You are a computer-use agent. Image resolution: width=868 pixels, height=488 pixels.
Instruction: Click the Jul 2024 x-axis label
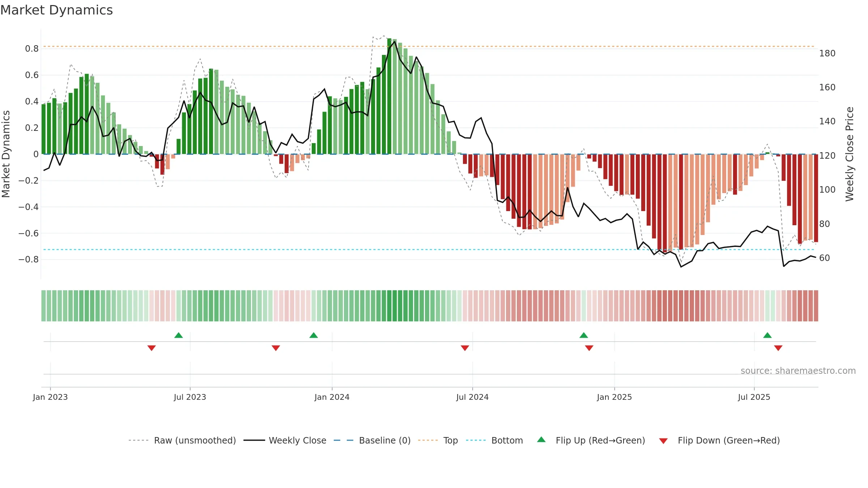[x=472, y=397]
